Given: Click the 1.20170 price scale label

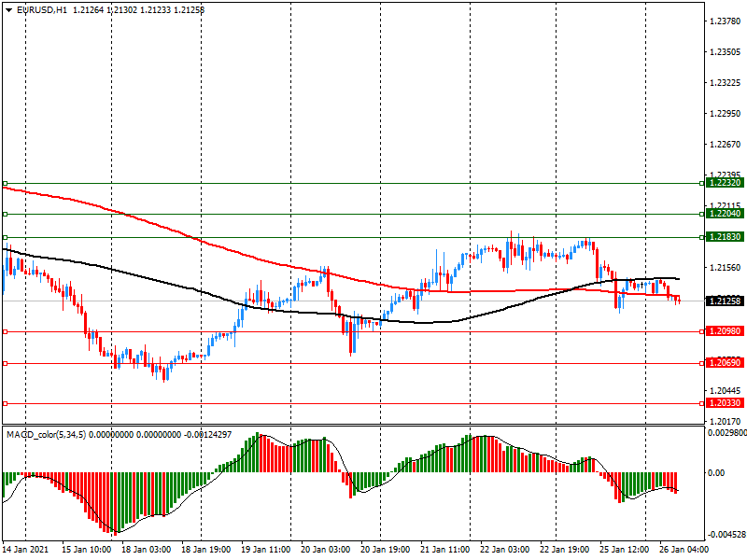Looking at the screenshot, I should (726, 422).
